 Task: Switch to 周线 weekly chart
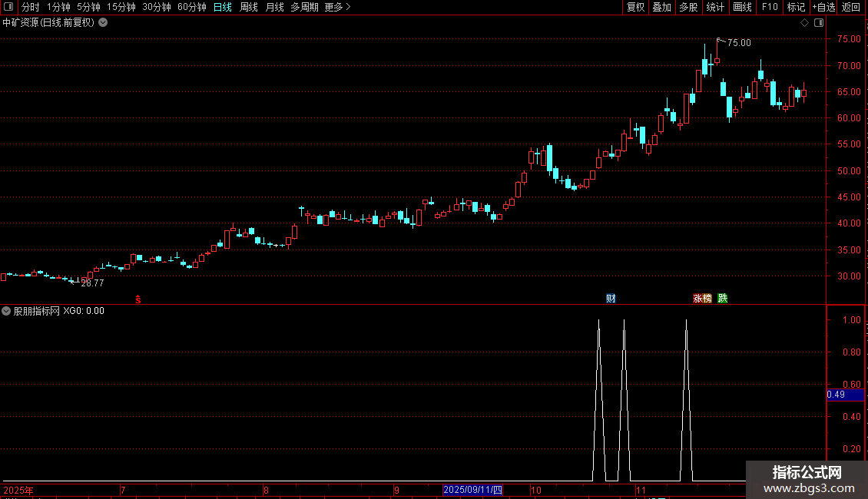249,7
